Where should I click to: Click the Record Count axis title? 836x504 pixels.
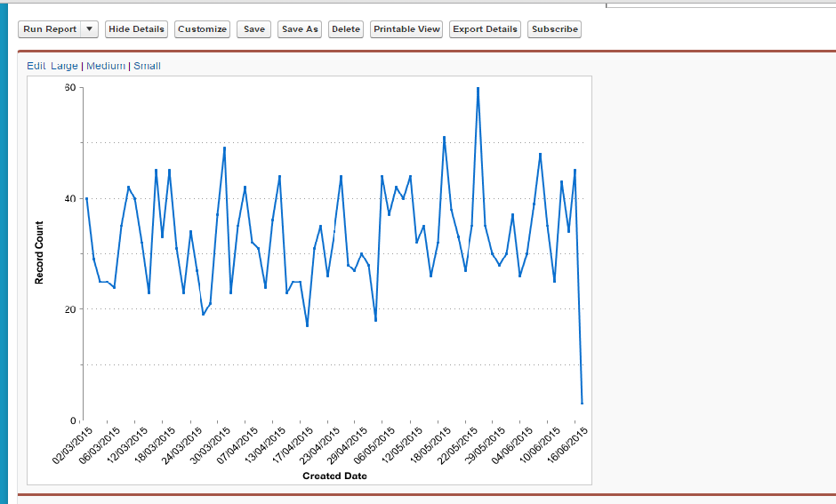(39, 252)
